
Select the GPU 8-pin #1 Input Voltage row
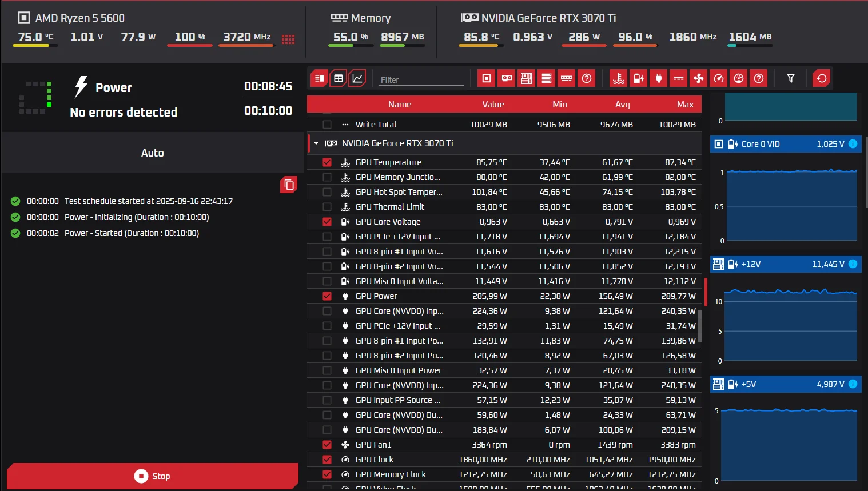tap(504, 252)
